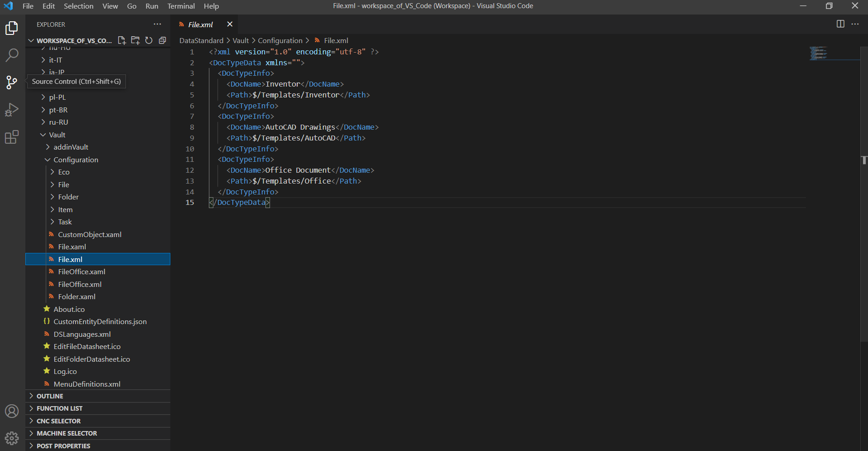868x451 pixels.
Task: Collapse the Configuration folder
Action: 75,160
